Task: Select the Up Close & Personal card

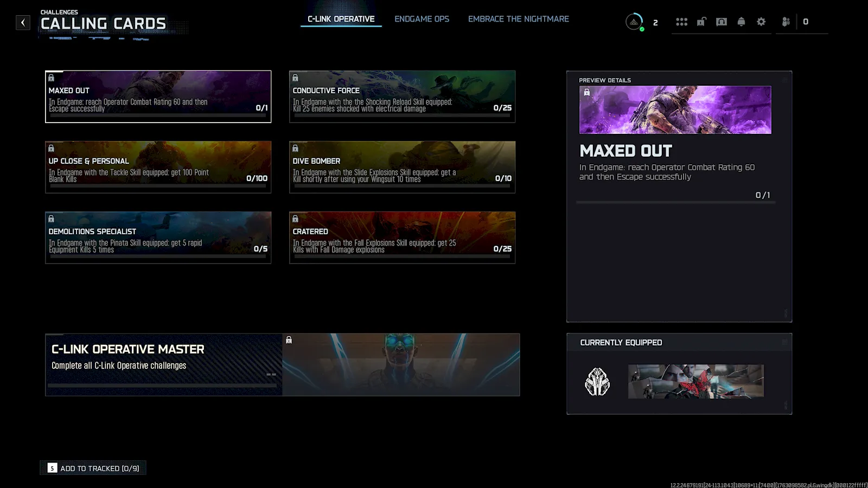Action: click(x=158, y=167)
